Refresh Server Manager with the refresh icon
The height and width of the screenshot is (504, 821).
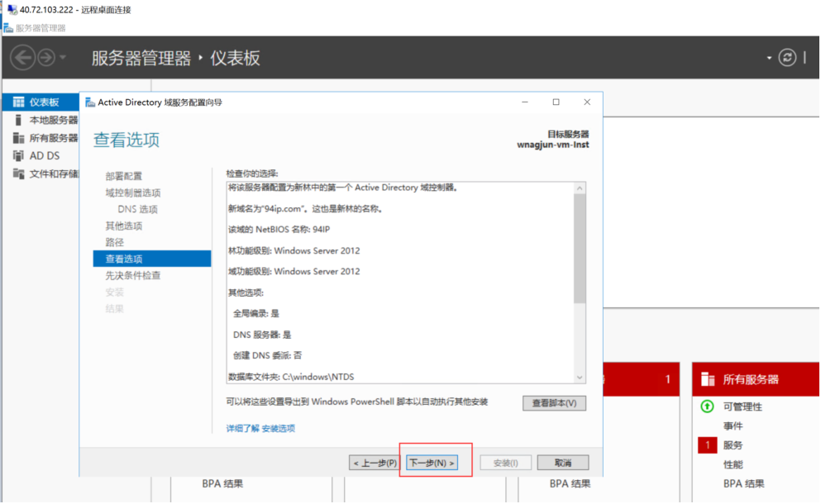[785, 57]
